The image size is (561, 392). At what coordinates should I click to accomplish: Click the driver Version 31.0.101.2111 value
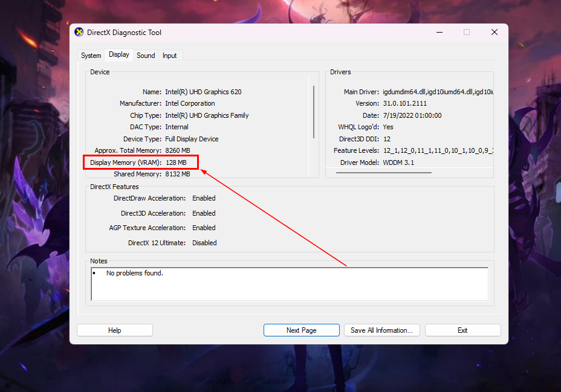(x=406, y=103)
